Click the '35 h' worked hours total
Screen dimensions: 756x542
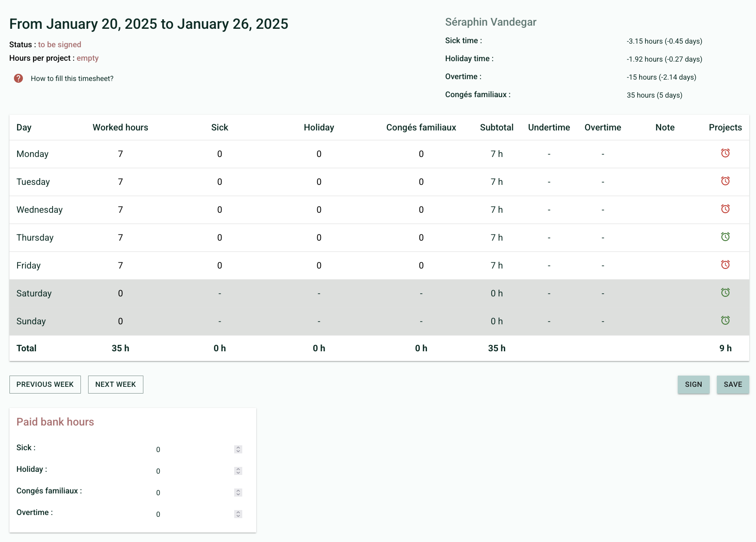coord(120,348)
